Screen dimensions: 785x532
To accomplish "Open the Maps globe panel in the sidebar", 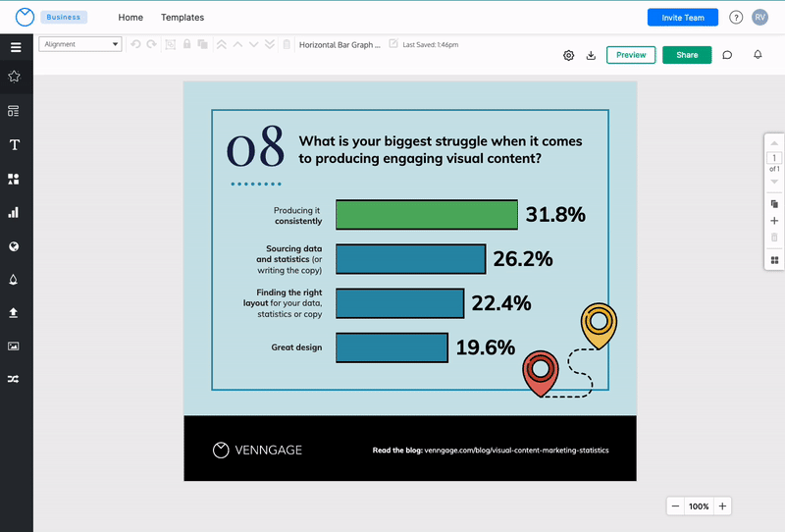I will (x=15, y=246).
